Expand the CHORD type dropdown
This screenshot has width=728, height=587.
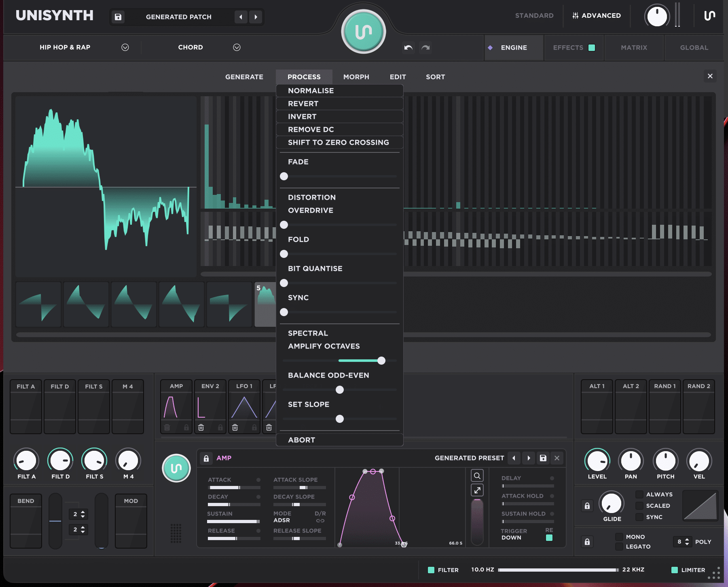pyautogui.click(x=237, y=47)
